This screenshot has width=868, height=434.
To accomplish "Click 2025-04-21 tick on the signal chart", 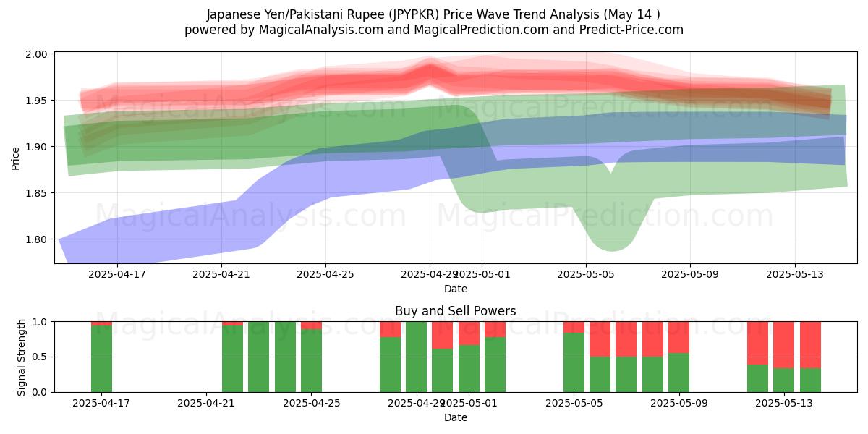I will 206,404.
